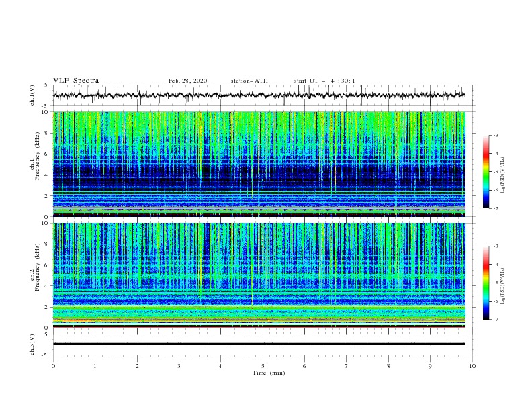Viewport: 532px width, 411px height.
Task: Click the time axis tick label "8"
Action: [x=388, y=366]
